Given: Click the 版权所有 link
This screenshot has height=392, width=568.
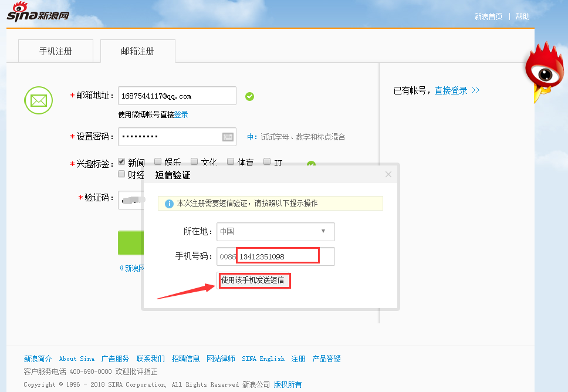Looking at the screenshot, I should pyautogui.click(x=288, y=384).
